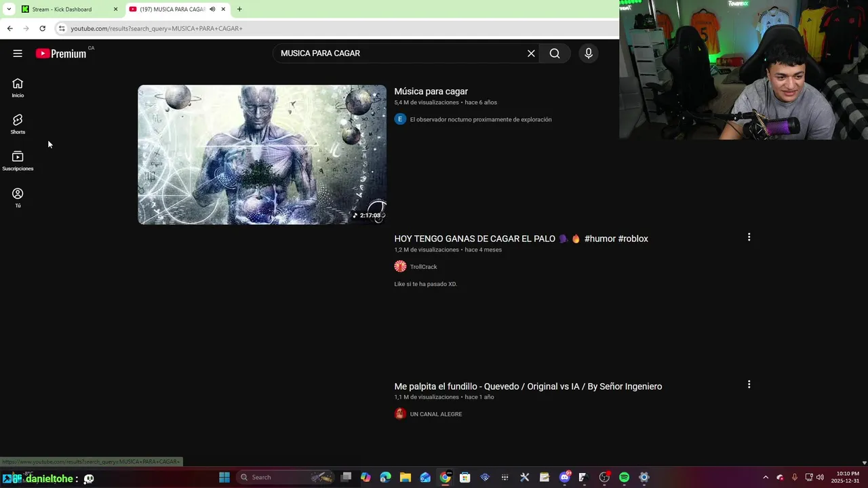
Task: Open Spotify from taskbar
Action: [x=624, y=477]
